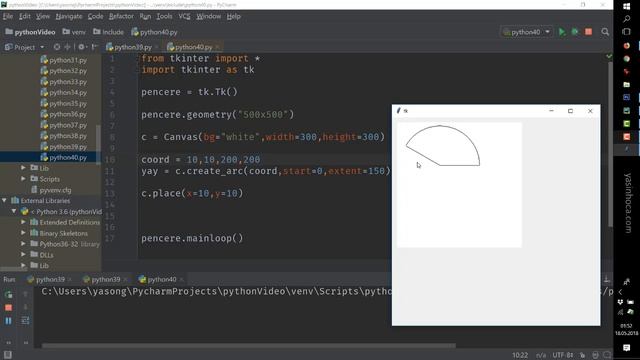Open the Navigate menu
Viewport: 640px width, 360px height.
69,16
